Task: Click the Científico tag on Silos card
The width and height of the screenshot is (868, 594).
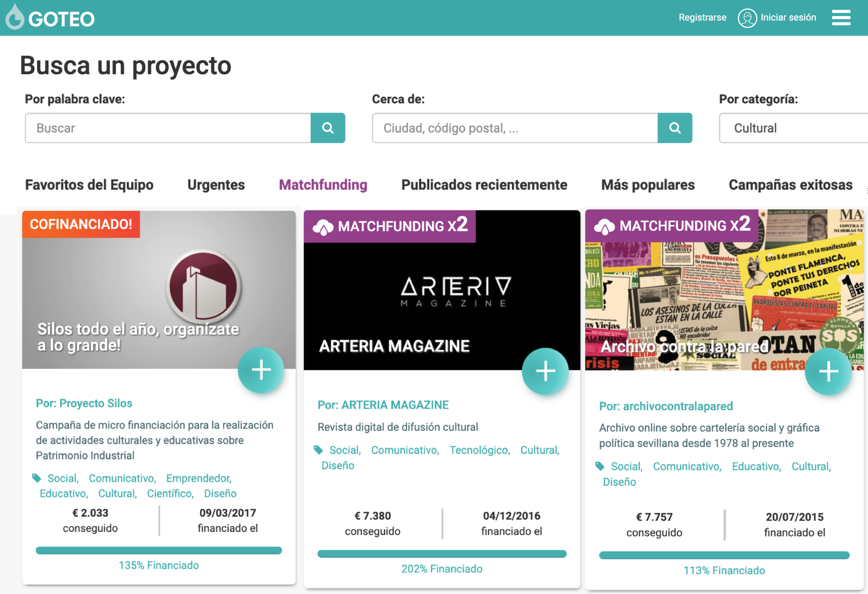Action: pos(170,493)
